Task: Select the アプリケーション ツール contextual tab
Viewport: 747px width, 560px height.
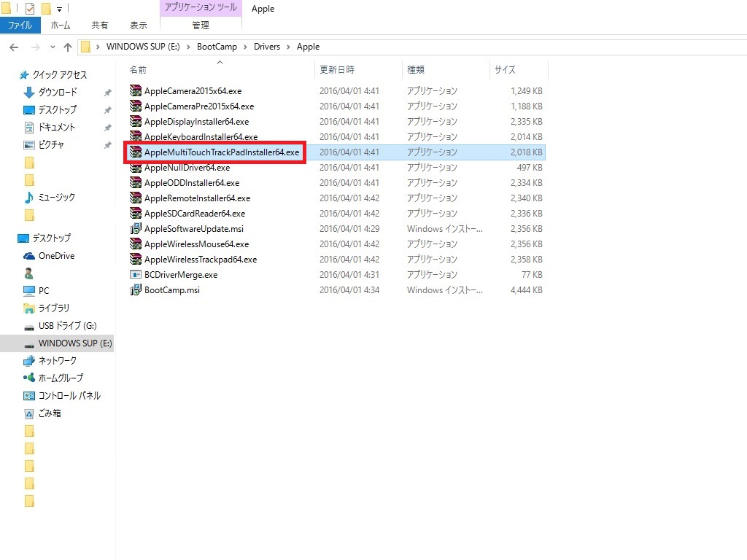Action: pos(201,7)
